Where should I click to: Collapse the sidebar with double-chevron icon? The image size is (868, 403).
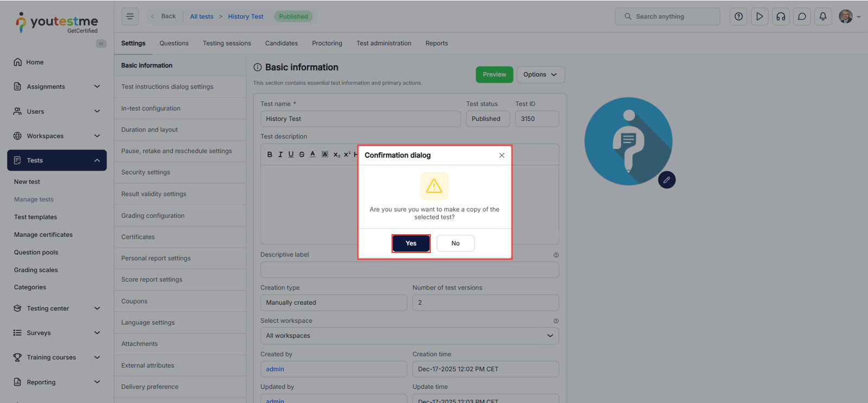[x=101, y=43]
